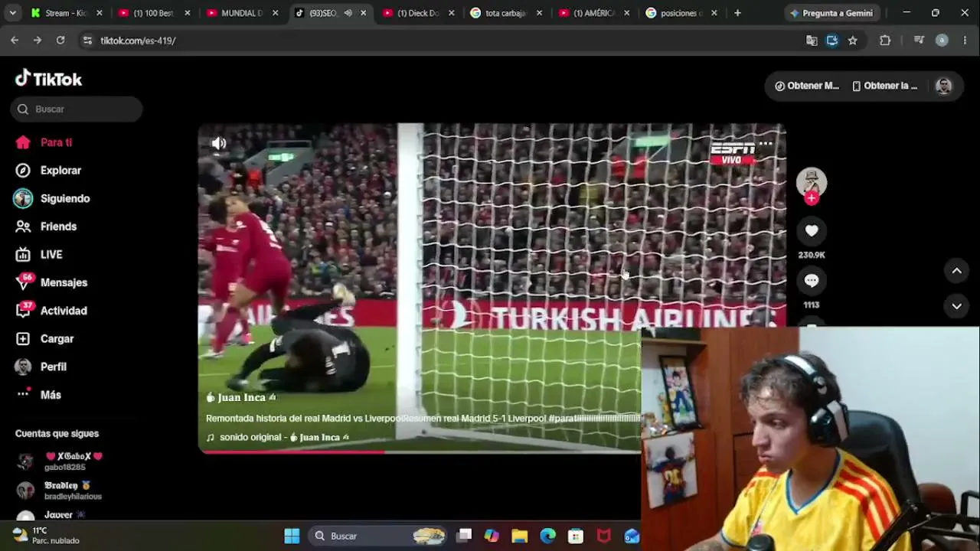Screen dimensions: 980x551
Task: Mute the video with the speaker icon
Action: click(x=219, y=143)
